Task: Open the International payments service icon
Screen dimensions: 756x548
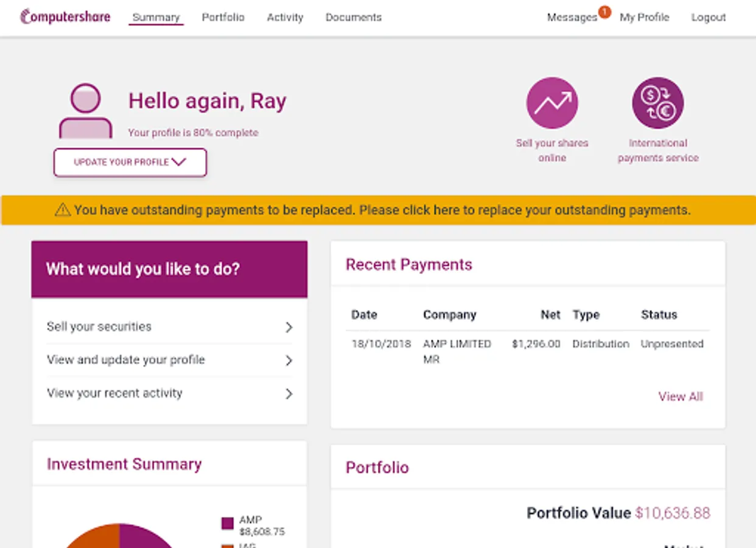Action: (x=657, y=102)
